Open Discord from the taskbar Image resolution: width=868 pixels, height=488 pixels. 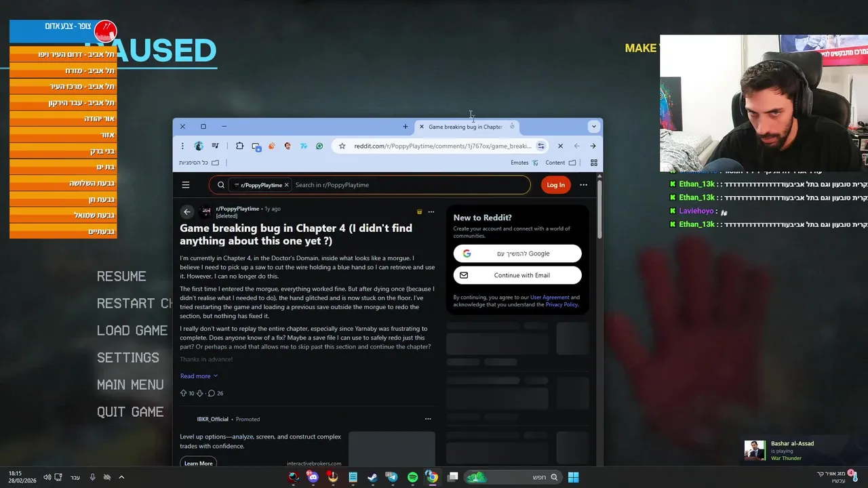tap(313, 477)
